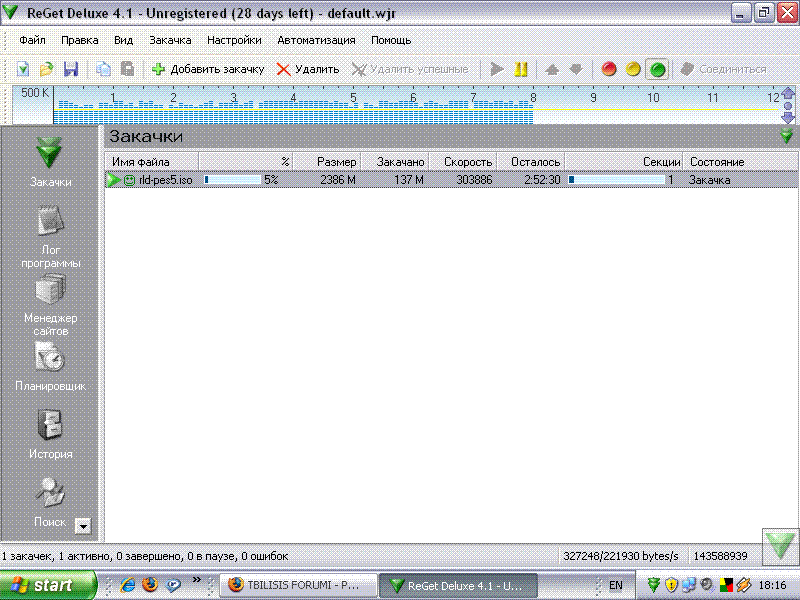Image resolution: width=800 pixels, height=600 pixels.
Task: Sort by Осталось column header
Action: (531, 162)
